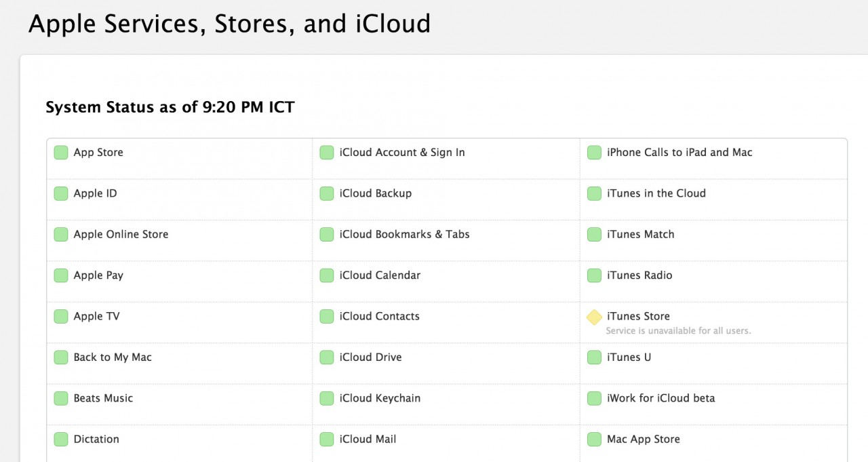This screenshot has height=462, width=868.
Task: Select the iCloud Bookmarks & Tabs row
Action: (403, 234)
